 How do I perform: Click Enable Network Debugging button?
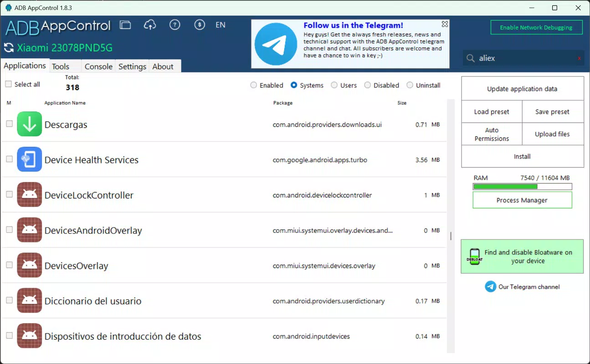point(536,27)
